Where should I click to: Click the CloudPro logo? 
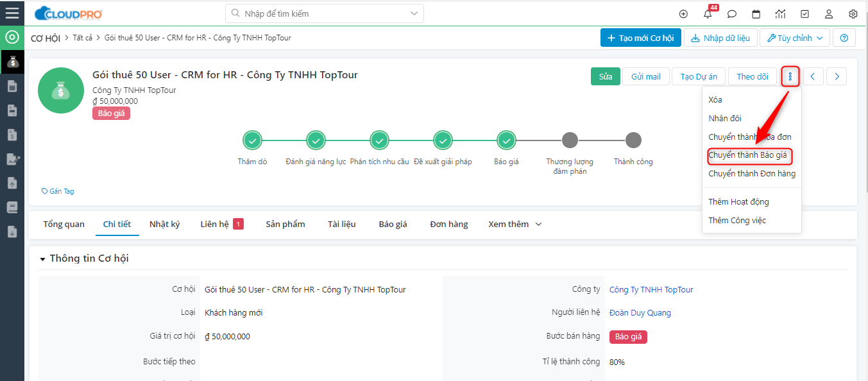68,13
